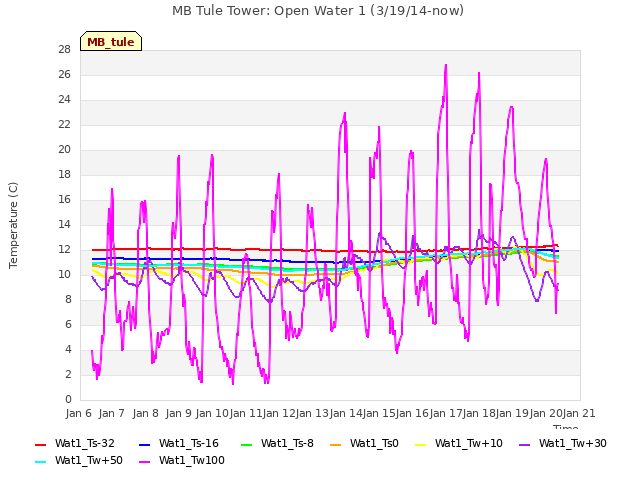
Task: Click the 18 y-axis tick label
Action: pyautogui.click(x=64, y=174)
